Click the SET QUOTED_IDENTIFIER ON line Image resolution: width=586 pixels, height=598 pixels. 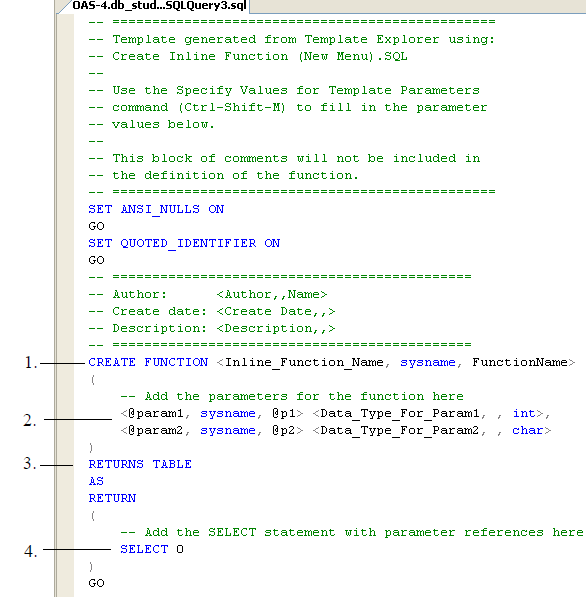point(184,243)
